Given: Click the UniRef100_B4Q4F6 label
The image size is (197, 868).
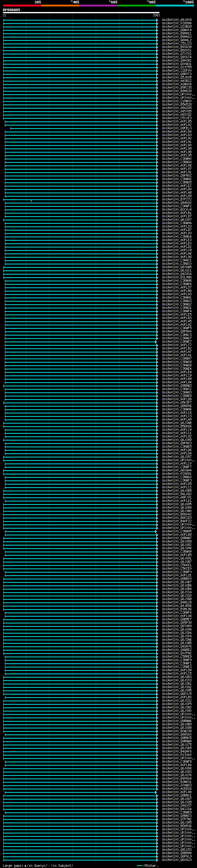Looking at the screenshot, I should pos(176,751).
